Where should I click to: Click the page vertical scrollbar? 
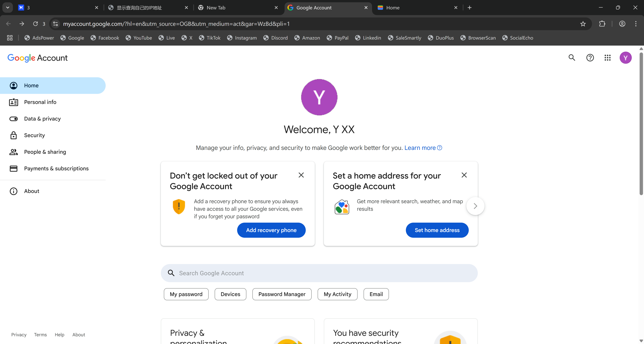(x=641, y=124)
